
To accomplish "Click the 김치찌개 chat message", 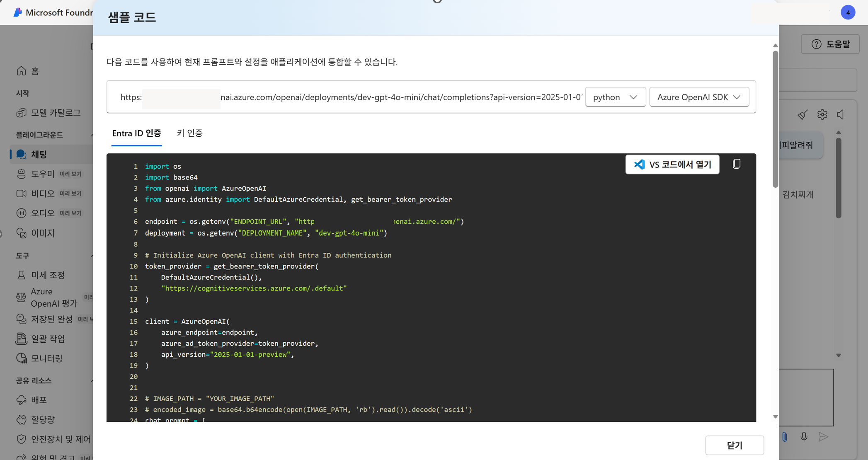I will pyautogui.click(x=798, y=194).
